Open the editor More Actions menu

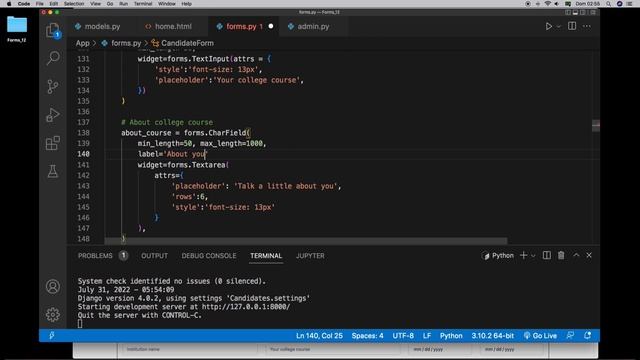point(587,26)
